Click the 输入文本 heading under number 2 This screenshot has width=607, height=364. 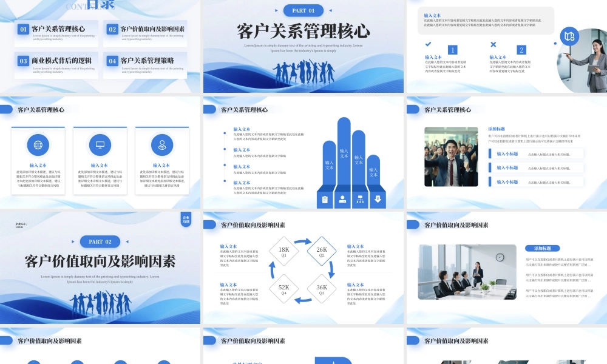pos(498,57)
